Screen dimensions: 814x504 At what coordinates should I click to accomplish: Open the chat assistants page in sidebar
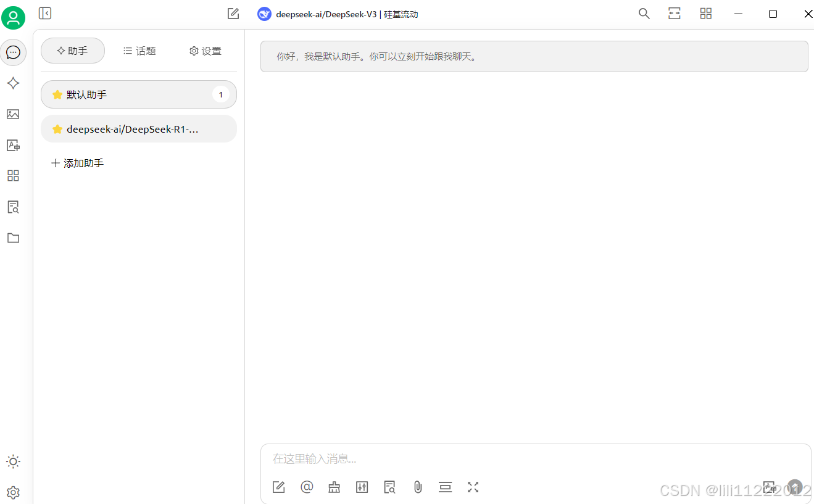13,52
